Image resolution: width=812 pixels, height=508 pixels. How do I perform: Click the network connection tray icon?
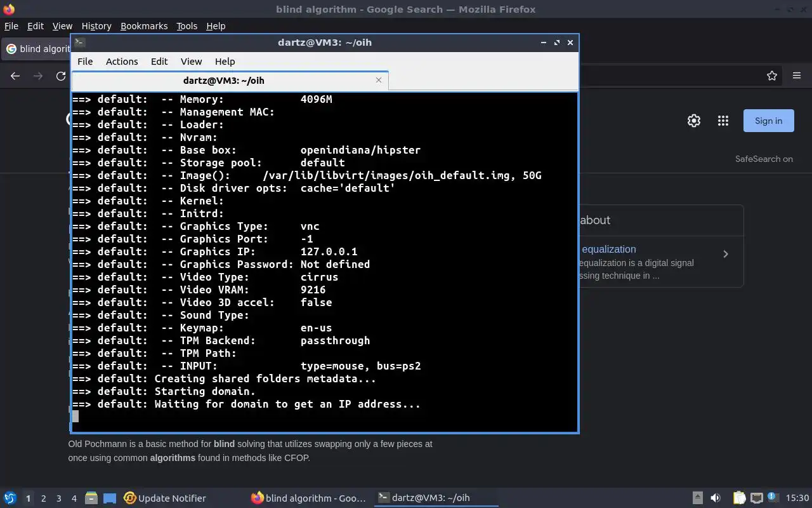pos(756,498)
